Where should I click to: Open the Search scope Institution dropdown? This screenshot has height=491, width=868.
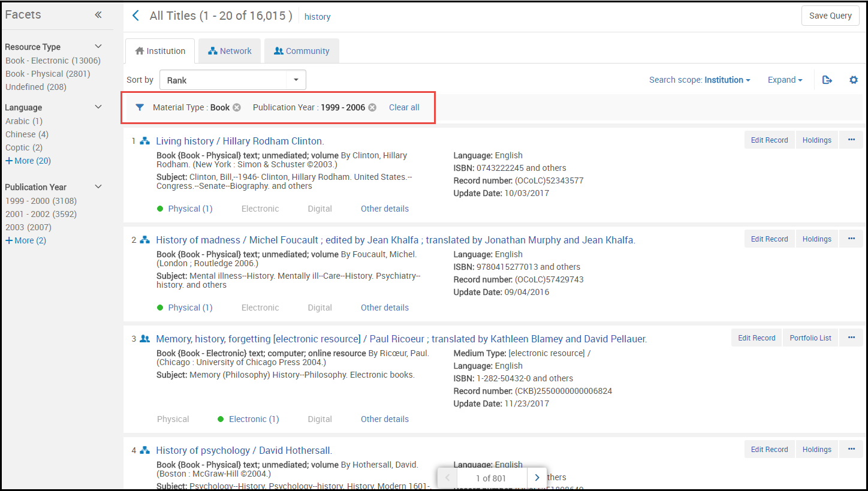[700, 80]
